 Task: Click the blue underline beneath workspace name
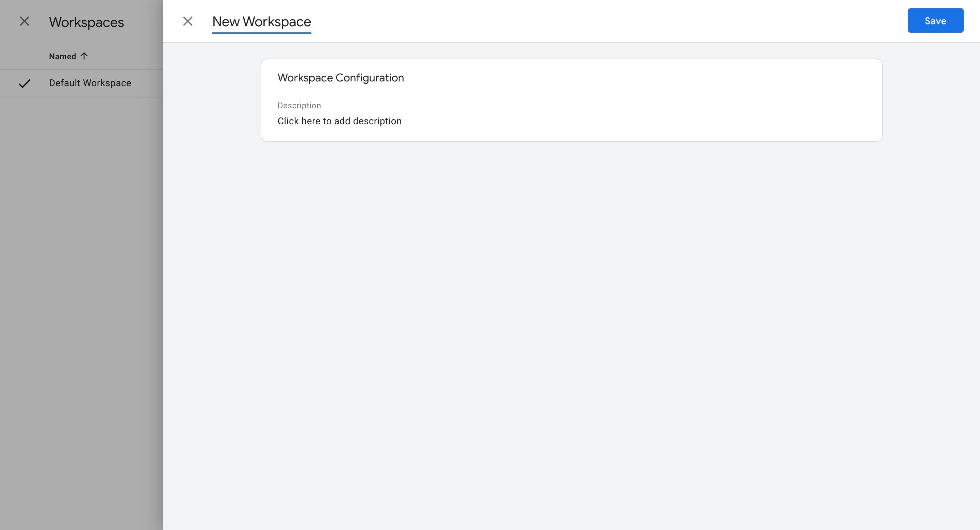(x=261, y=33)
